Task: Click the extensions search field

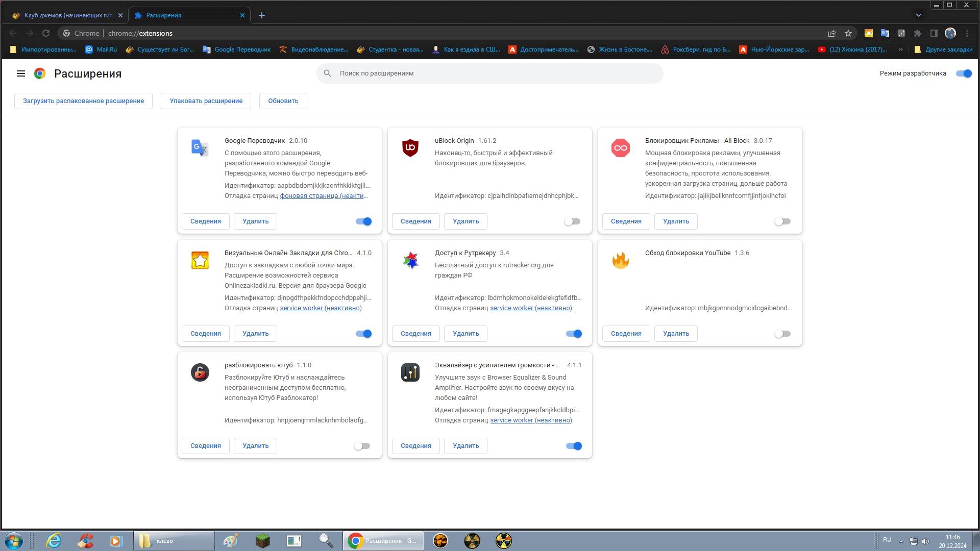Action: click(490, 73)
